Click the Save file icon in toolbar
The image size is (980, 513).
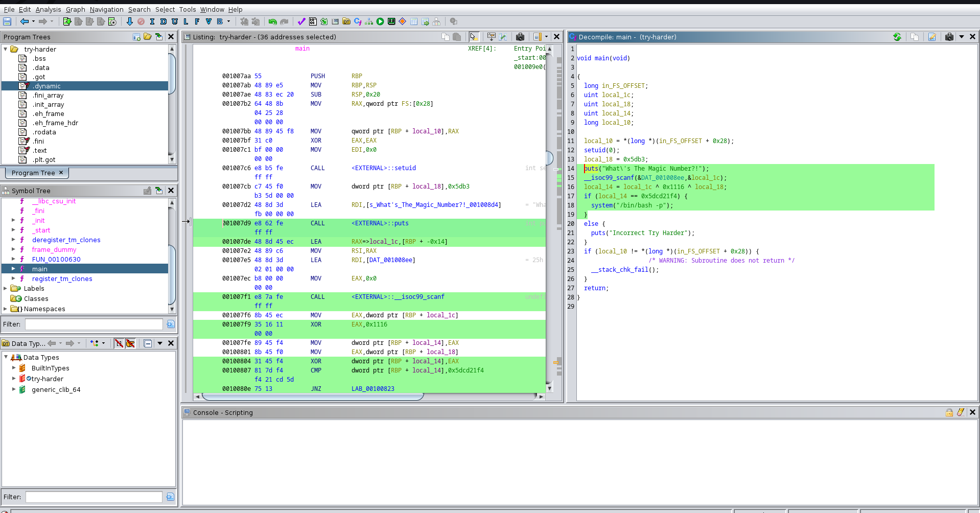pyautogui.click(x=7, y=21)
